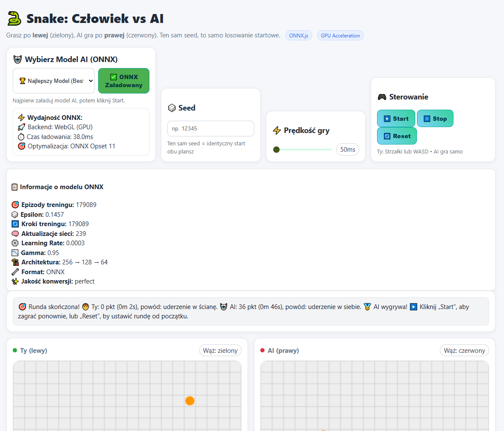Click the clipboard icon by Informacje o modelu ONNX
Screen dimensions: 504x431
[x=14, y=187]
